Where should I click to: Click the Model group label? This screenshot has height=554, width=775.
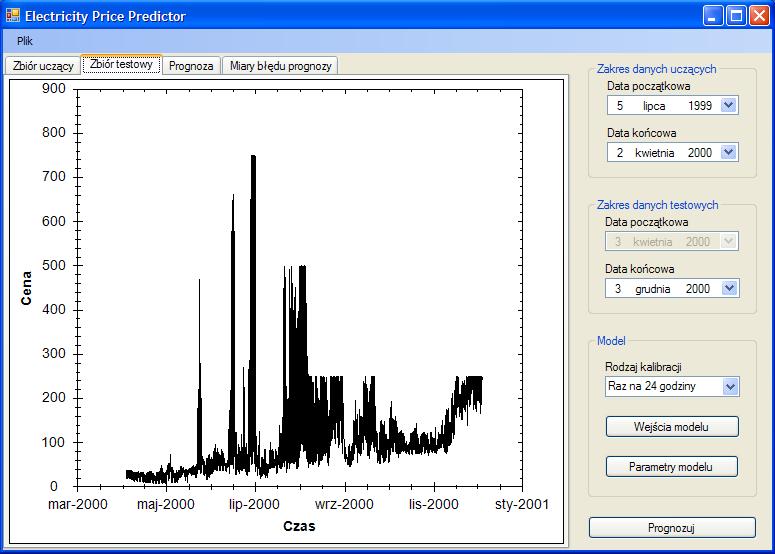click(x=611, y=341)
